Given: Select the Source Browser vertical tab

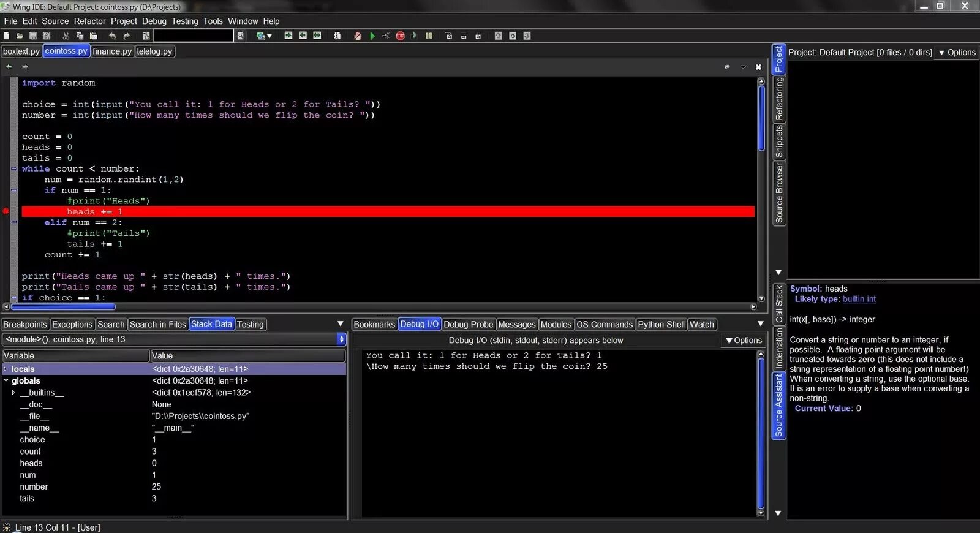Looking at the screenshot, I should pos(779,193).
